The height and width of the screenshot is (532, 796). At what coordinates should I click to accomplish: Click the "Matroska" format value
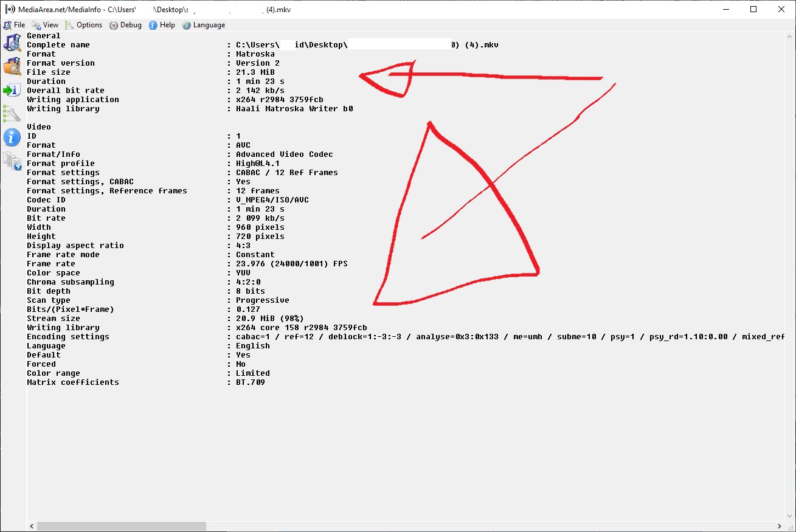click(255, 54)
